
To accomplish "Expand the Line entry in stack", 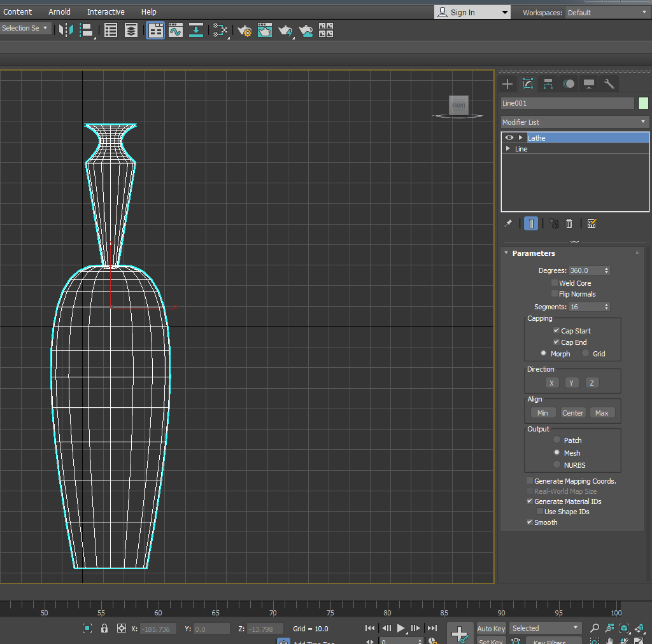I will point(507,149).
